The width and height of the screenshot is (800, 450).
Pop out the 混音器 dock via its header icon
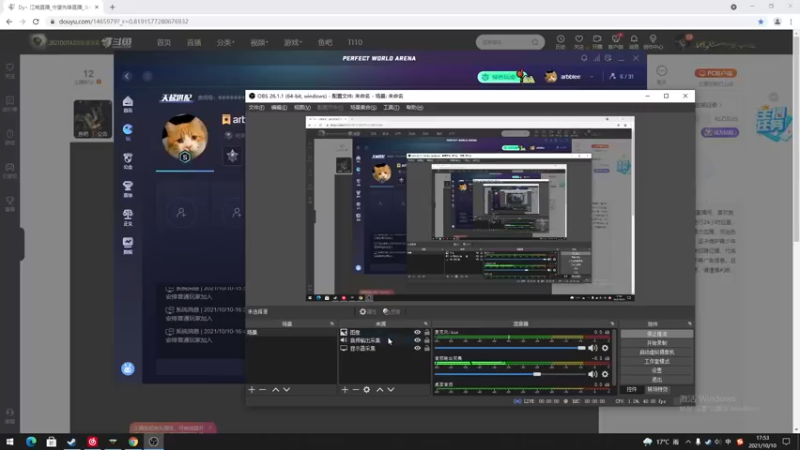[x=612, y=324]
